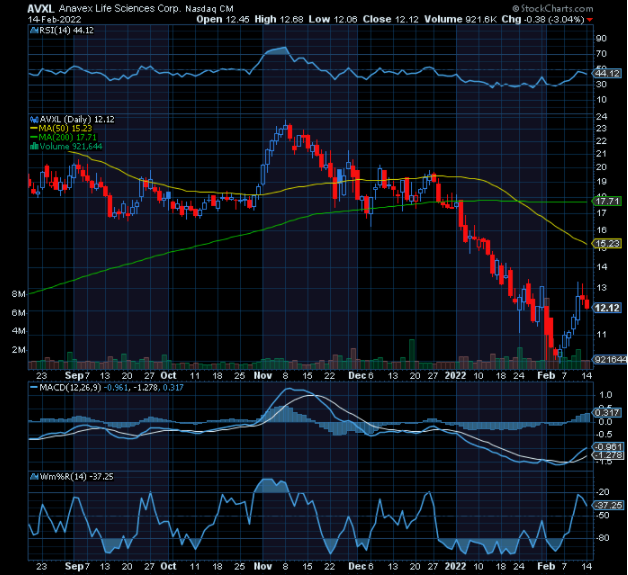Click the 44.12 RSI axis value tag
The width and height of the screenshot is (628, 575).
coord(607,73)
